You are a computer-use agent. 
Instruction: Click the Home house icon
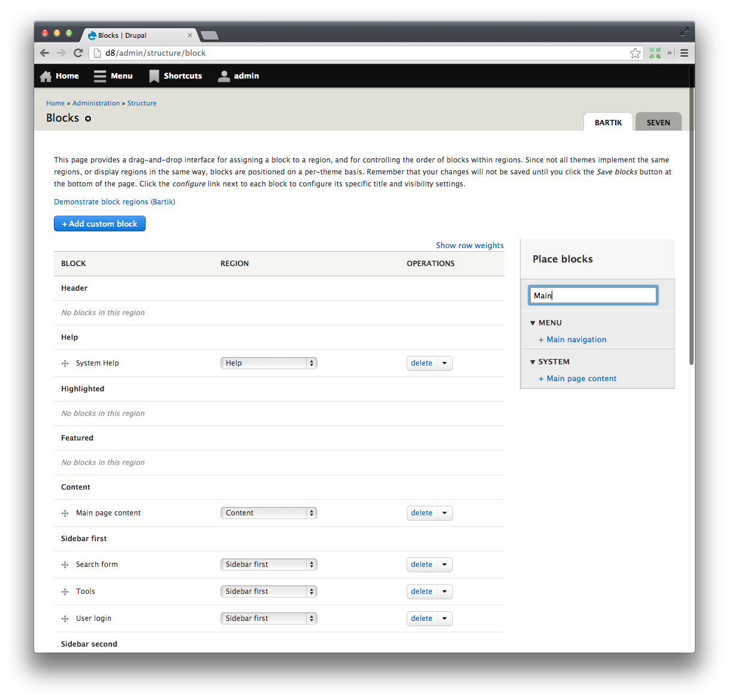[46, 76]
